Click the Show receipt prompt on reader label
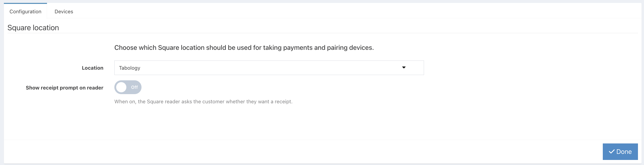Viewport: 644px width, 165px height. (x=64, y=88)
